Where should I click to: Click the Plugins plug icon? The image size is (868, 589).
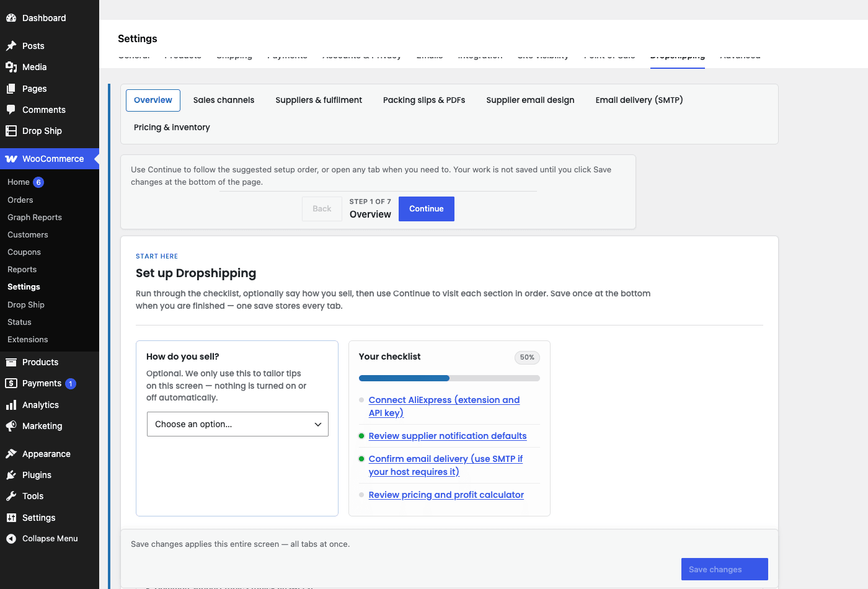(x=11, y=475)
